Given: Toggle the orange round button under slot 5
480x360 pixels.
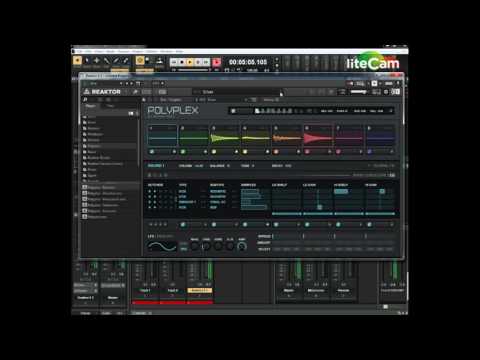Looking at the screenshot, I should [276, 152].
